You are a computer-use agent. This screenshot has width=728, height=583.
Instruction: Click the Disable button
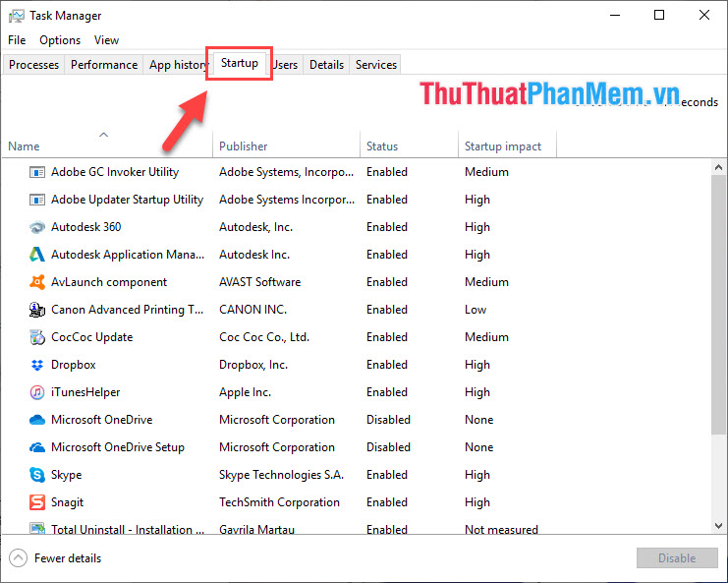677,557
